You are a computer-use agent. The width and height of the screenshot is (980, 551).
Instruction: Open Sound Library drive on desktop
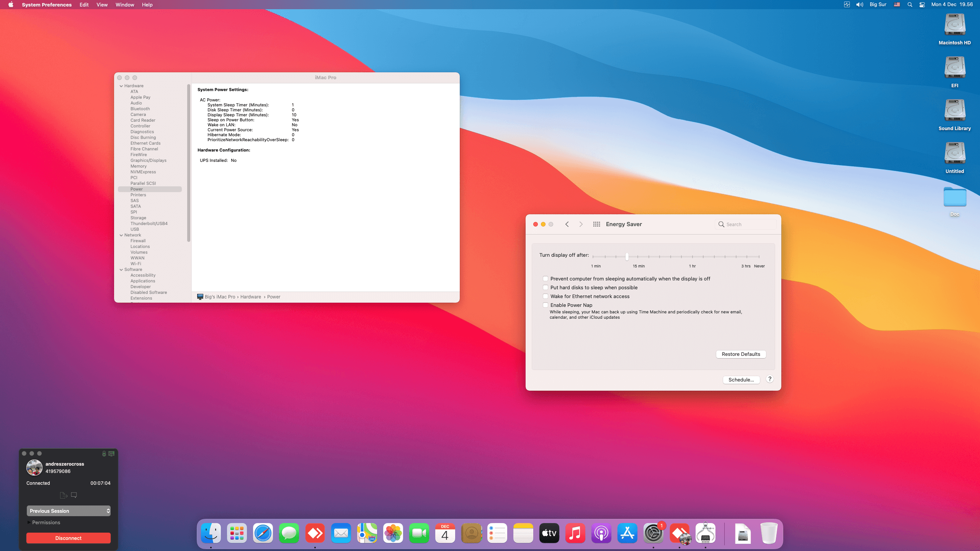[955, 111]
